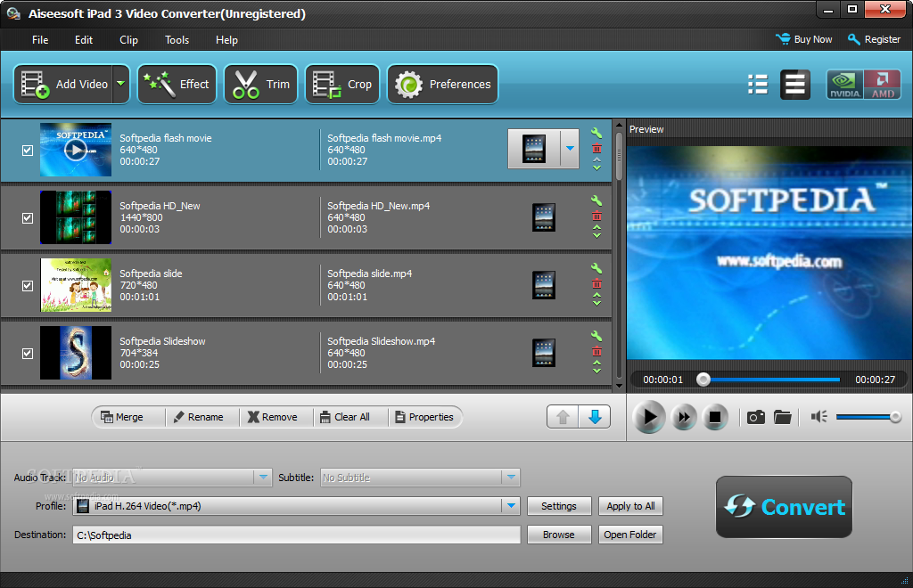The image size is (913, 588).
Task: Open the Edit menu
Action: click(84, 40)
